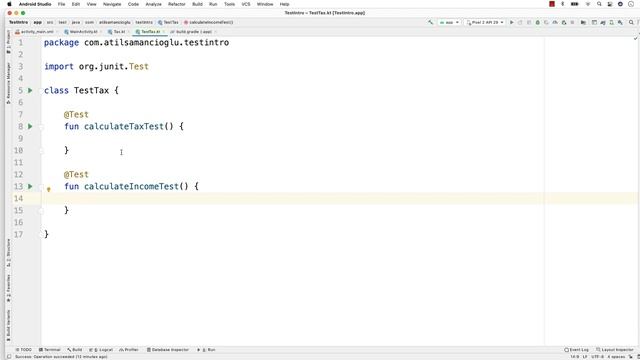Click the Make Project hammer icon
The image size is (640, 360).
tap(431, 22)
